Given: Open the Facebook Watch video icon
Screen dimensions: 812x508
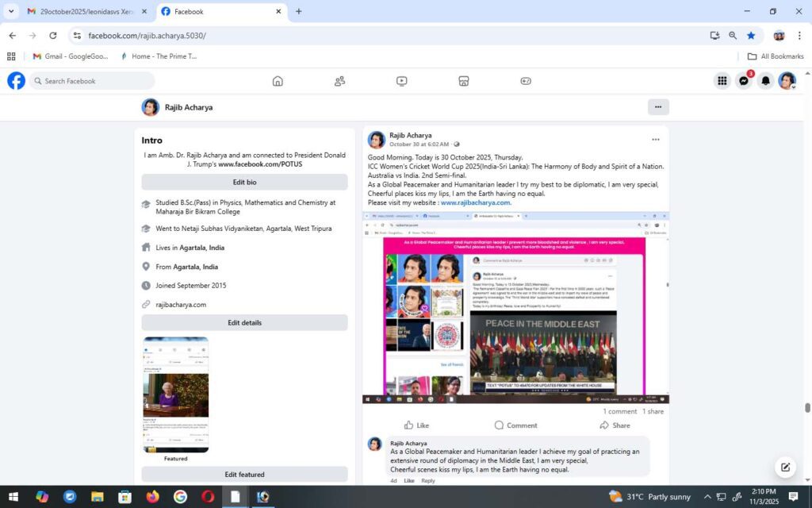Looking at the screenshot, I should point(402,81).
